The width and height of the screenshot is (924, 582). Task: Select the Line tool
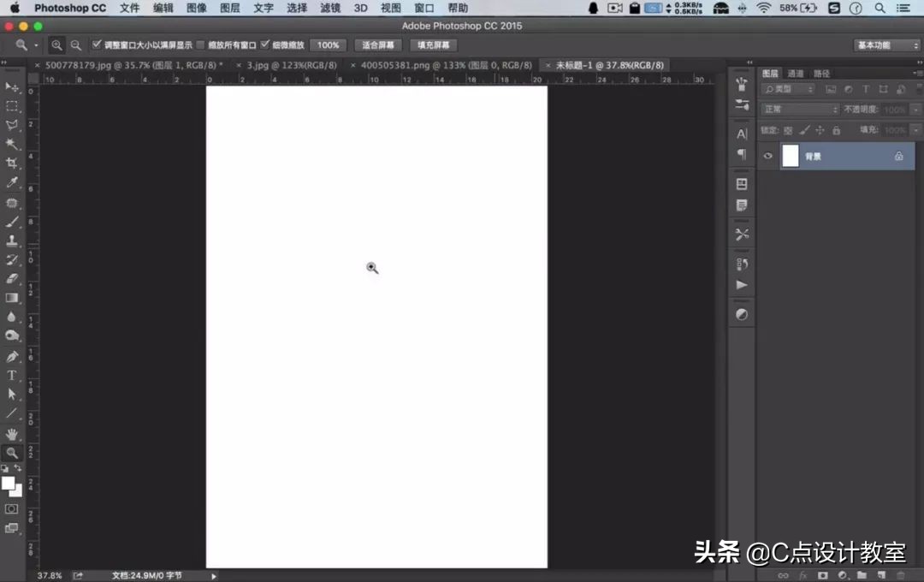point(12,413)
